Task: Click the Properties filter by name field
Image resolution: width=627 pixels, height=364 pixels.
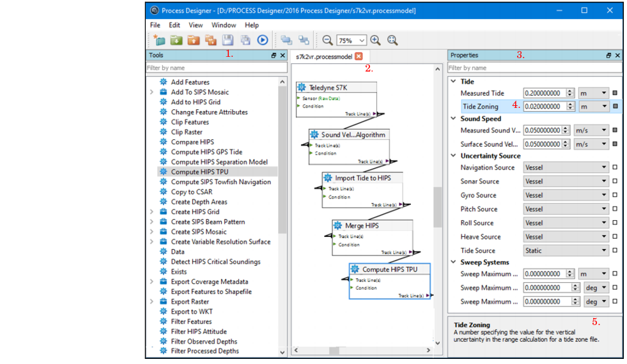Action: tap(534, 68)
